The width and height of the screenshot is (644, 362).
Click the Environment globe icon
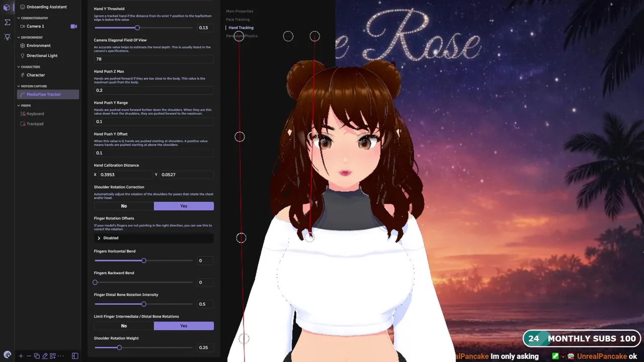[x=22, y=46]
